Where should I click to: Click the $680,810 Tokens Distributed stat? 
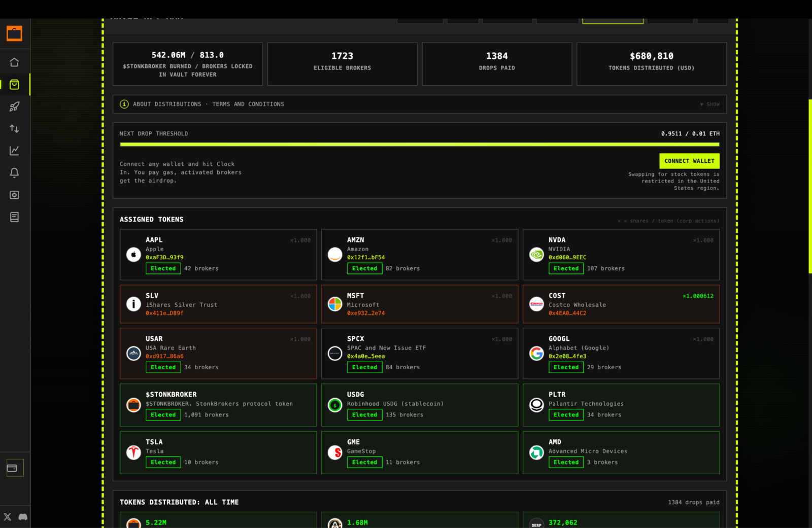click(x=652, y=64)
